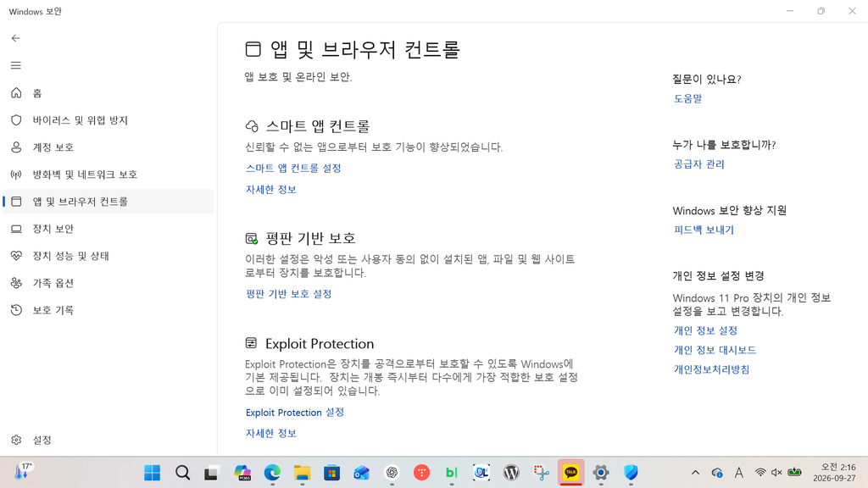Click the Wi-Fi network tray icon
The height and width of the screenshot is (488, 868).
click(x=760, y=473)
